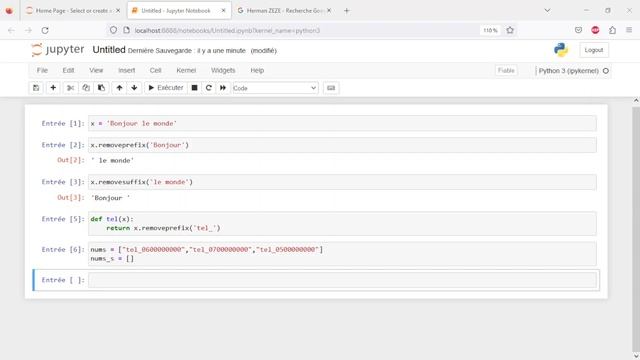Click cell 1 with x = 'Bonjour le monde'
Viewport: 640px width, 360px height.
pos(342,123)
